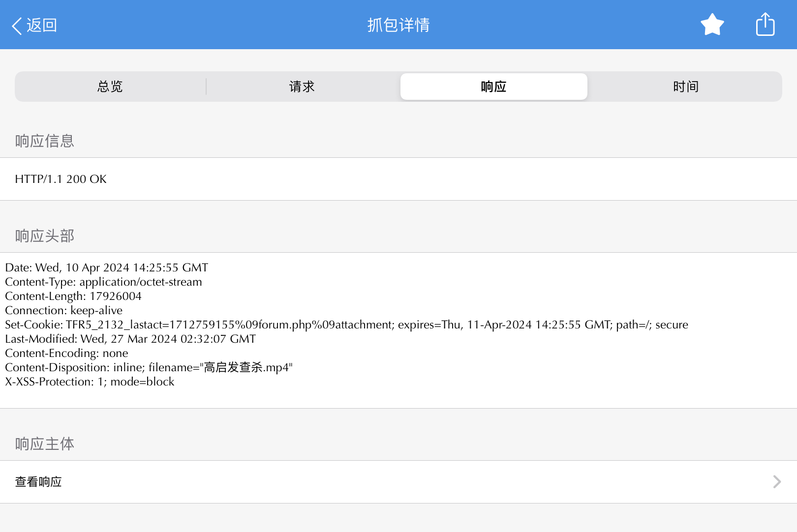
Task: Tap the favorite star icon
Action: point(712,25)
